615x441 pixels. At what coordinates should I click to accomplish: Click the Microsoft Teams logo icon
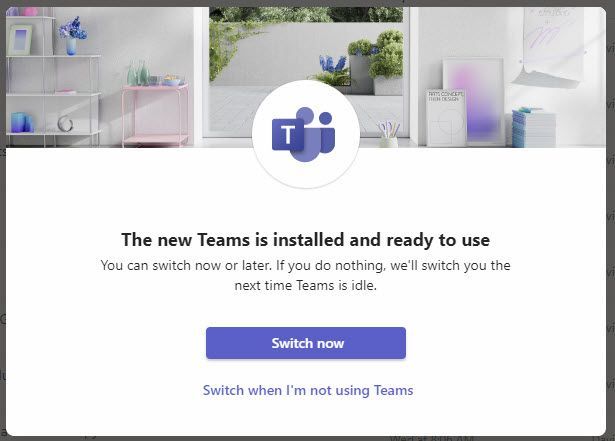(304, 134)
